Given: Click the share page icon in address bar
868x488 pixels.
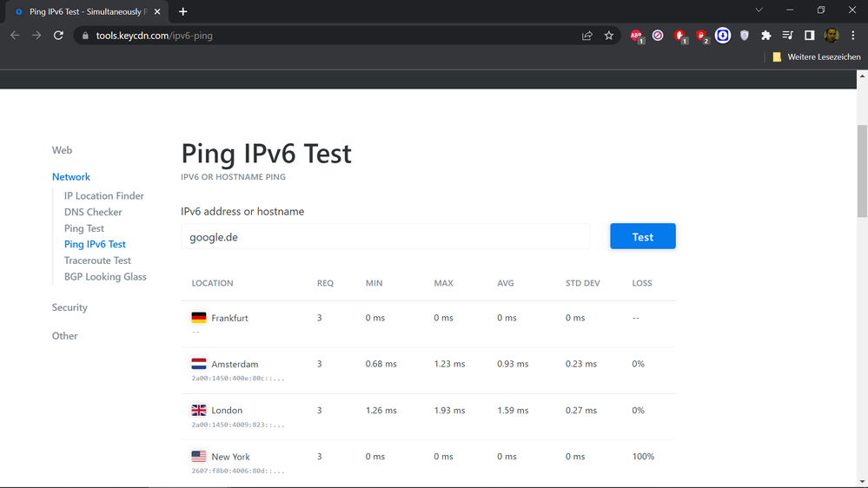Looking at the screenshot, I should [x=587, y=36].
